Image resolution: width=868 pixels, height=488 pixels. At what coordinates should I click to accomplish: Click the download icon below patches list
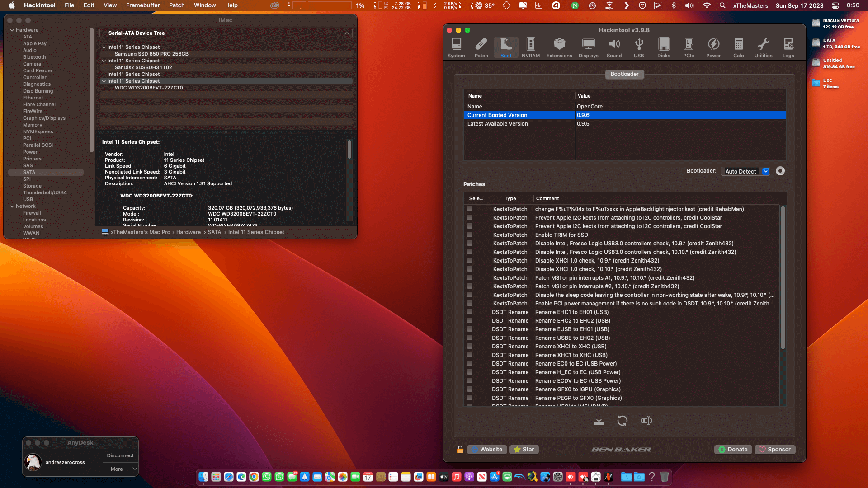[599, 421]
